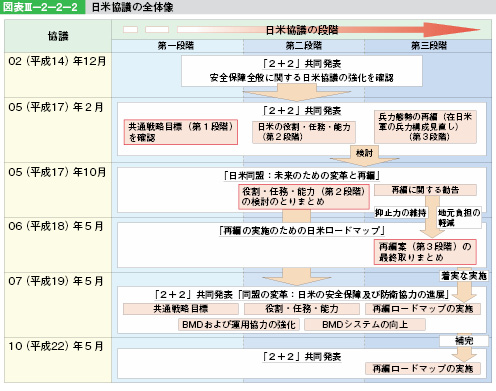Click the 第一段階 column header
496x391 pixels.
coord(177,46)
